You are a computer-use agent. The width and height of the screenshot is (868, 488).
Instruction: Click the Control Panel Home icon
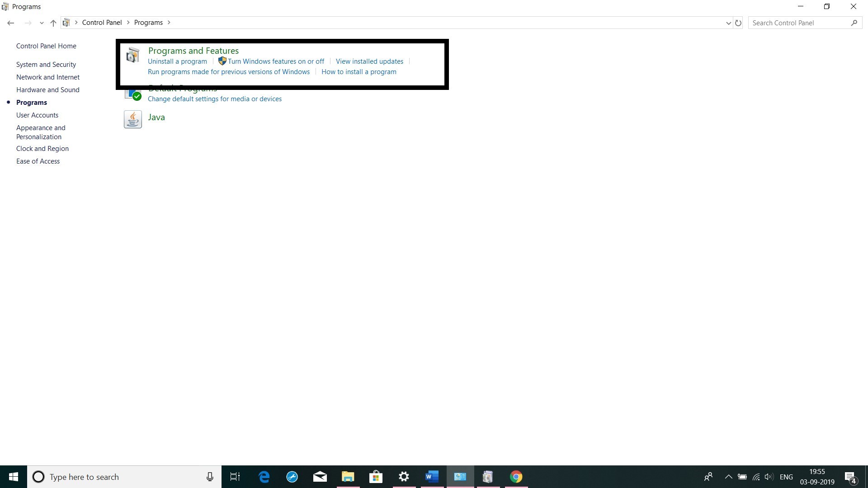click(x=46, y=46)
